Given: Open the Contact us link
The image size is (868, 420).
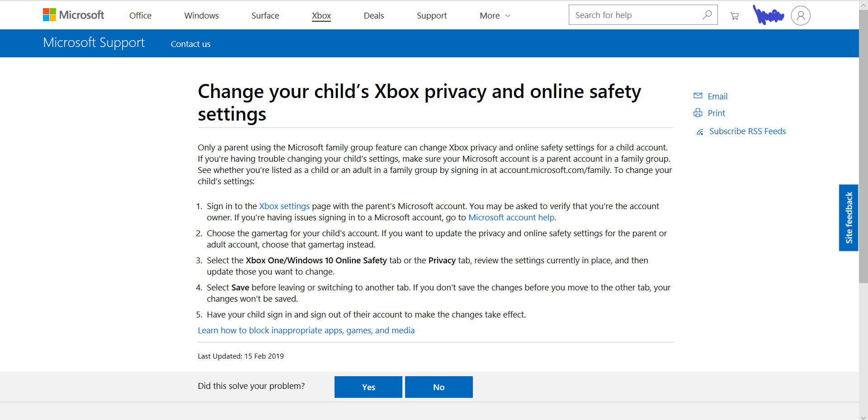Looking at the screenshot, I should pyautogui.click(x=190, y=44).
